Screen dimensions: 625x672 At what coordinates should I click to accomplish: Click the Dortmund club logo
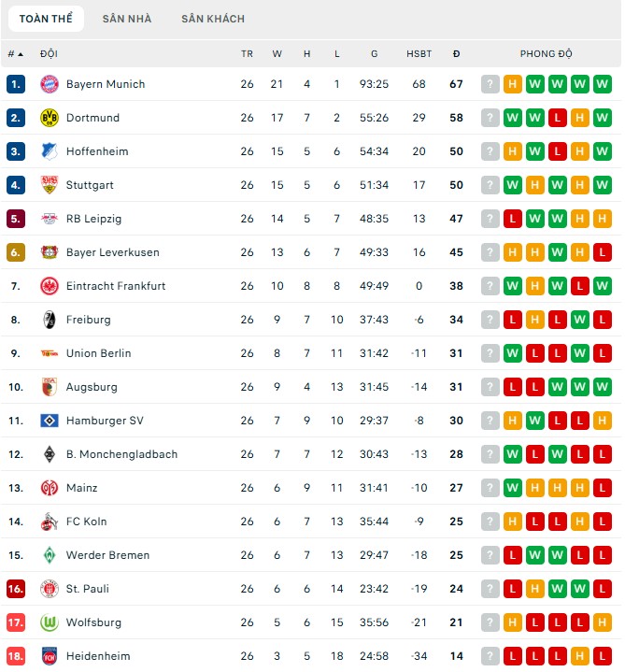tap(50, 118)
